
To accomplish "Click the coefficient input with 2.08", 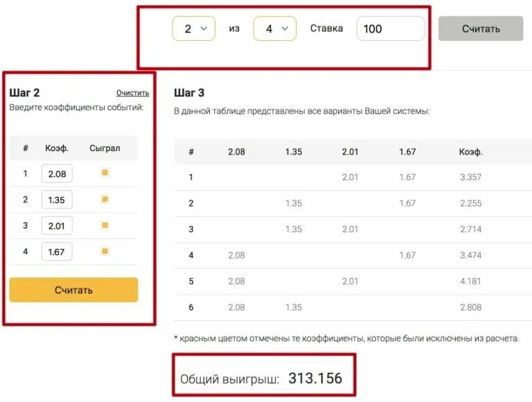I will (57, 173).
